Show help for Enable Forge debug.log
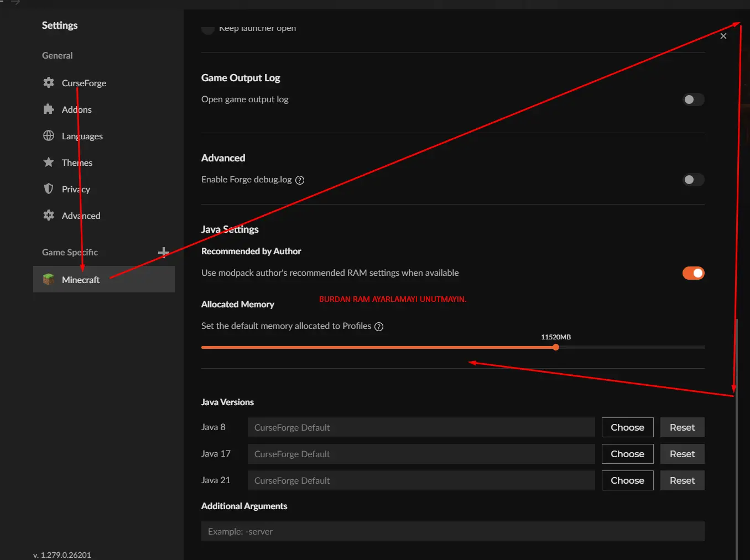Image resolution: width=750 pixels, height=560 pixels. tap(300, 180)
